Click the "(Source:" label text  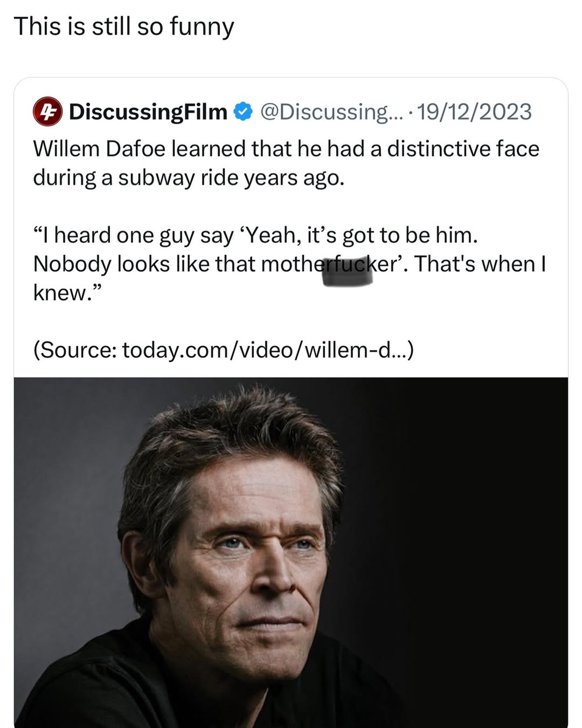point(75,350)
